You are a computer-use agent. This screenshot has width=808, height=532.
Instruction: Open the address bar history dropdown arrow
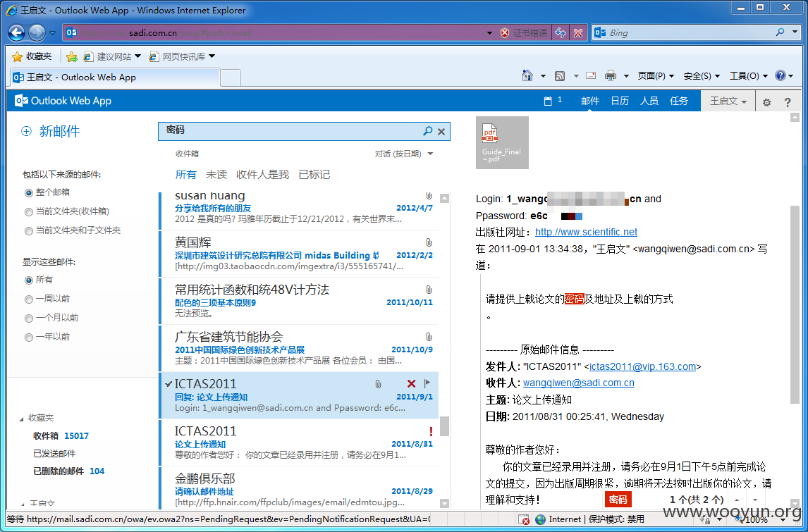point(489,33)
